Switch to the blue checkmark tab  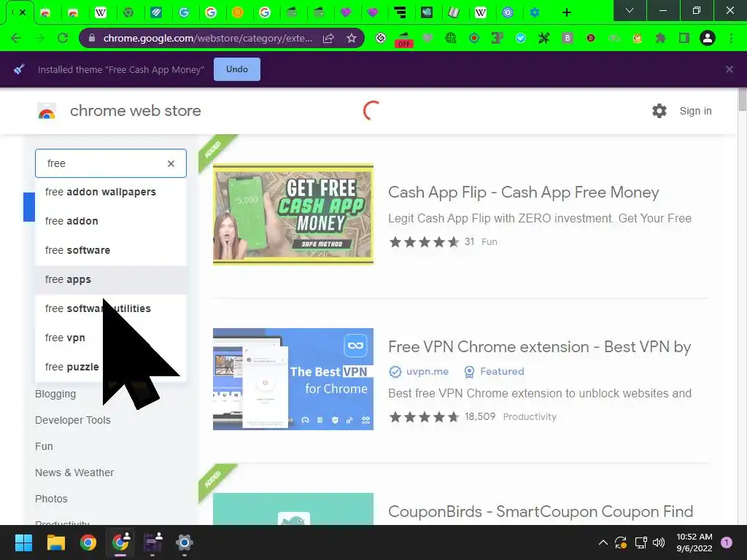[156, 12]
